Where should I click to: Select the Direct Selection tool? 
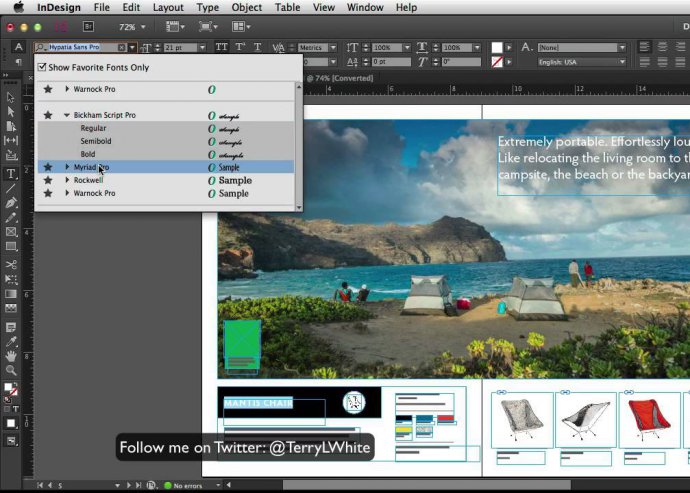coord(11,112)
